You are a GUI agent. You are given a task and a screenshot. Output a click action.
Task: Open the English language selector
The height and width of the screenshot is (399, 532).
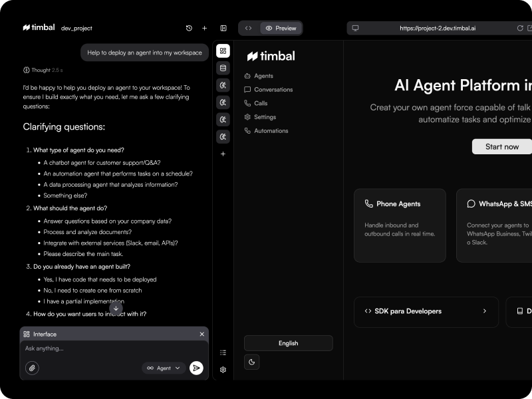click(288, 343)
